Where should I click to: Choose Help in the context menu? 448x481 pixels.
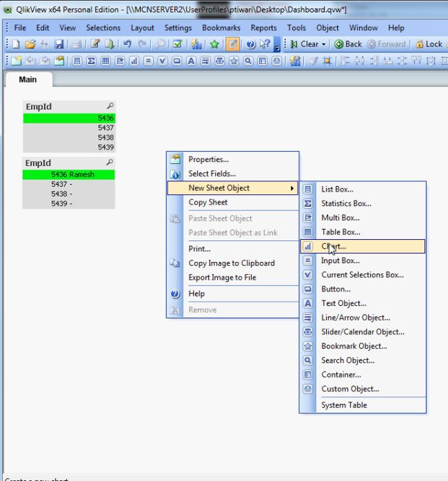pos(233,294)
